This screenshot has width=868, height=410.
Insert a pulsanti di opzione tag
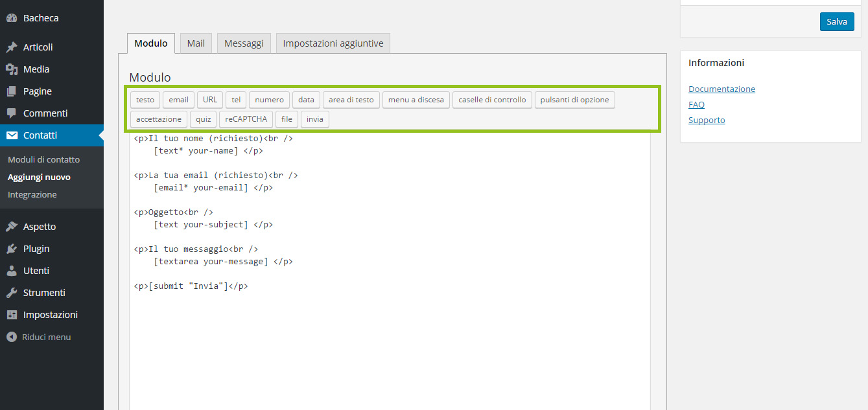pos(574,100)
